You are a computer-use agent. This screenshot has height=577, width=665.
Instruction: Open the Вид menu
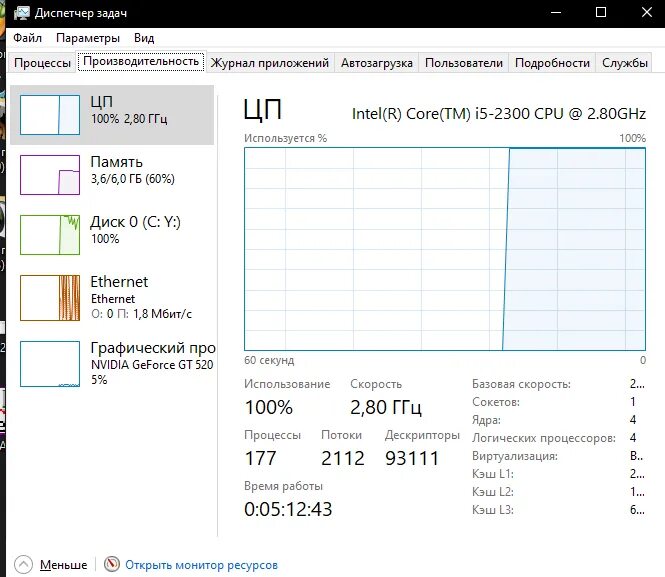(x=144, y=38)
